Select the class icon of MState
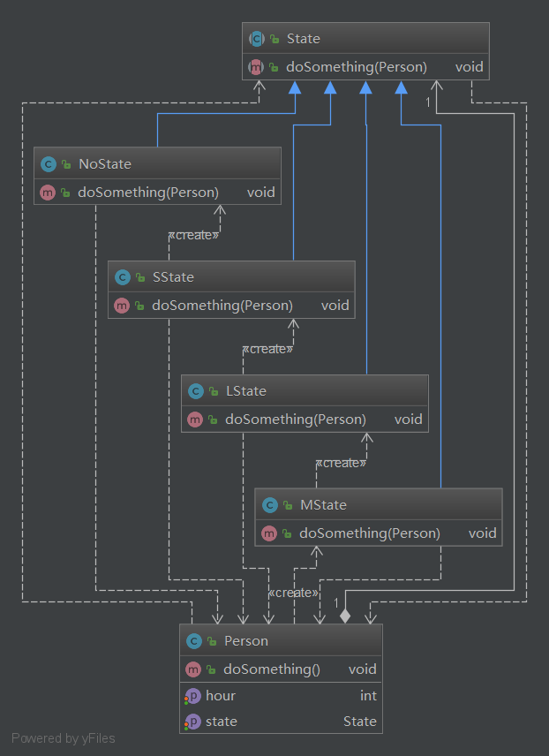The width and height of the screenshot is (549, 756). click(269, 505)
